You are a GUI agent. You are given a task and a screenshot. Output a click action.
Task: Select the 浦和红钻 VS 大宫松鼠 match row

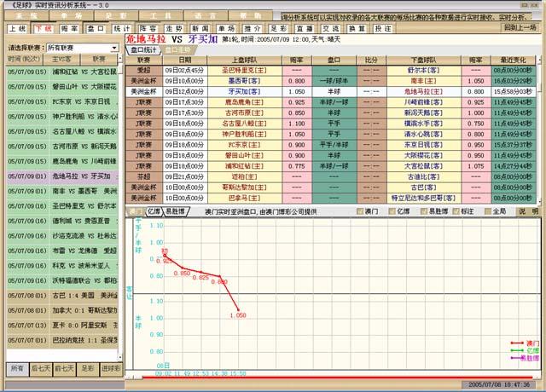pyautogui.click(x=62, y=72)
